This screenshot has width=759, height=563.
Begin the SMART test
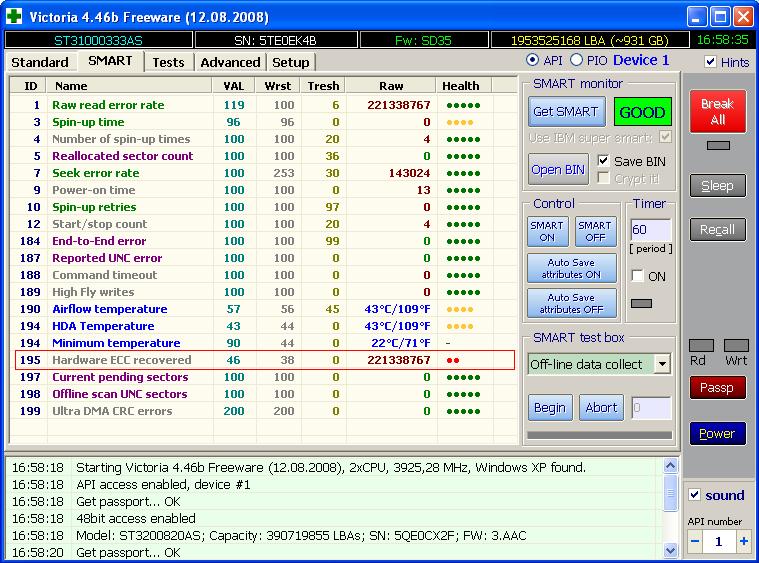549,408
